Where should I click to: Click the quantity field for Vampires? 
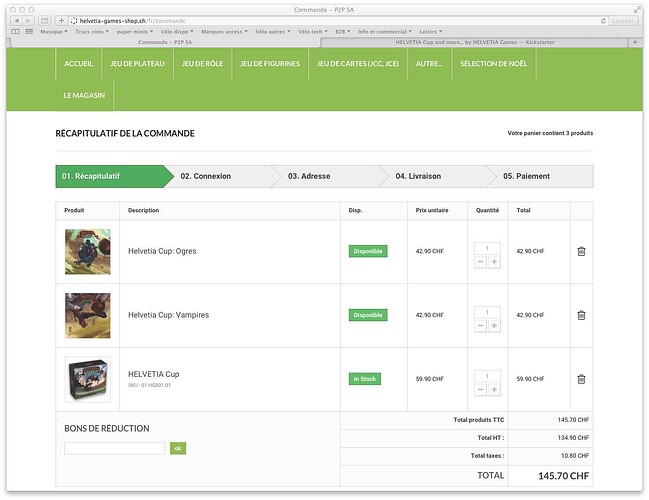(x=487, y=312)
